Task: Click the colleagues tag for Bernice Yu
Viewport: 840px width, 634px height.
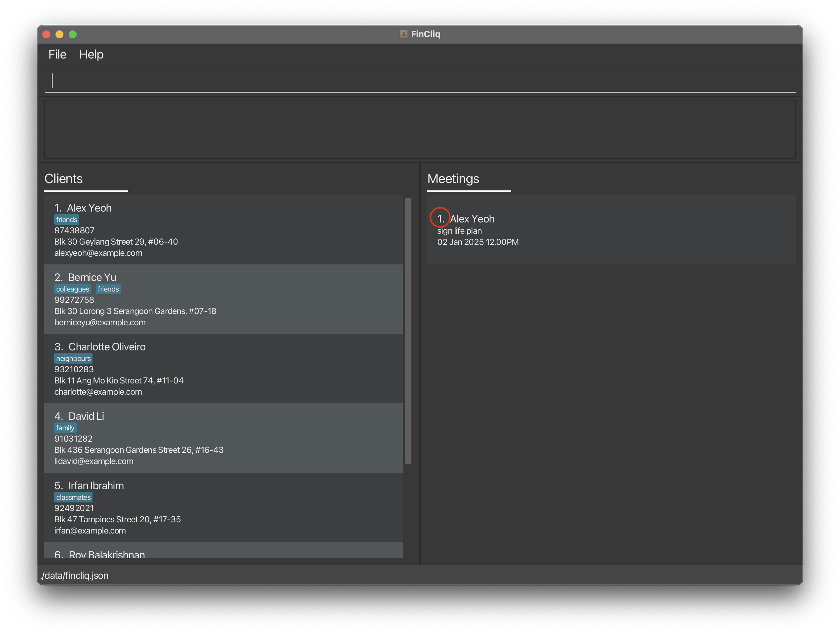Action: tap(73, 288)
